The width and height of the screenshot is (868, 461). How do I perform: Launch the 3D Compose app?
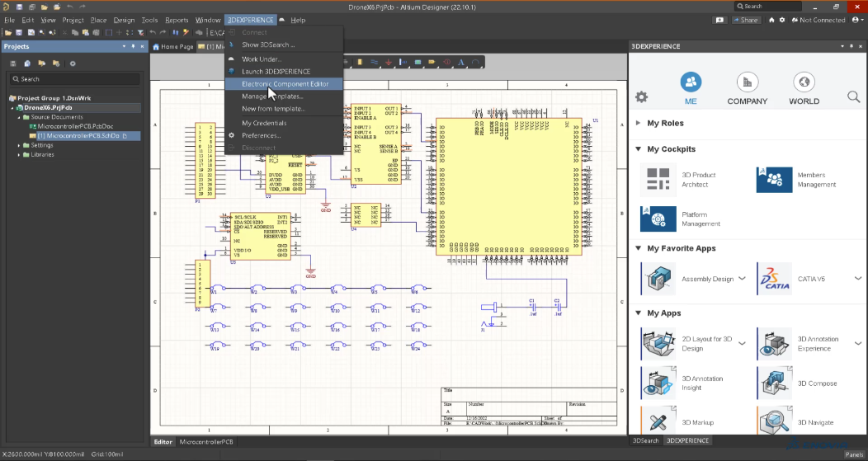pyautogui.click(x=774, y=383)
